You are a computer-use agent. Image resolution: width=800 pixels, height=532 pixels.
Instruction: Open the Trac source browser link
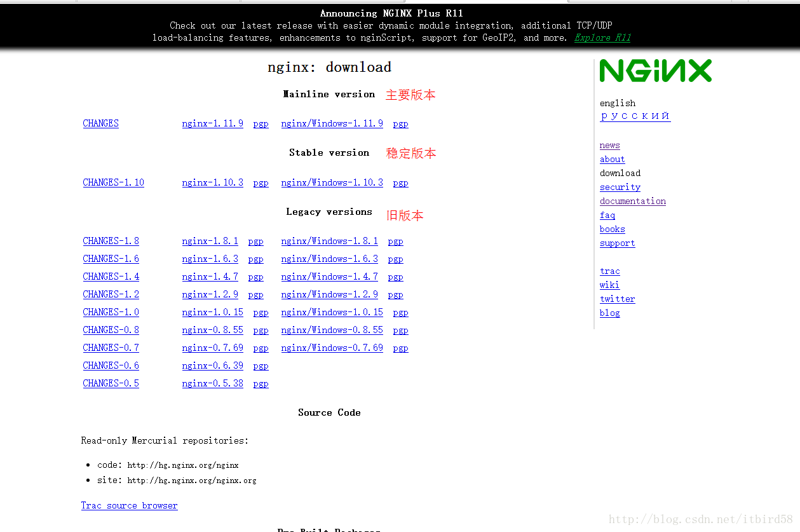129,505
